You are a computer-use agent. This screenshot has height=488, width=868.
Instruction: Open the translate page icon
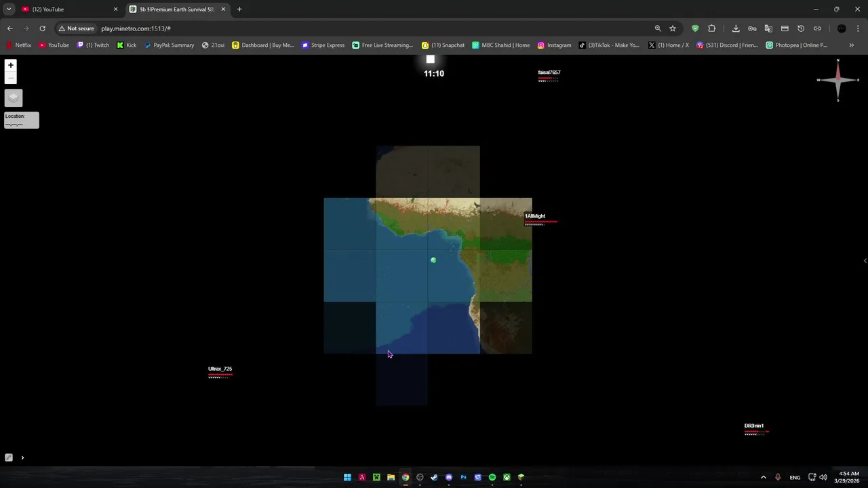pyautogui.click(x=768, y=28)
